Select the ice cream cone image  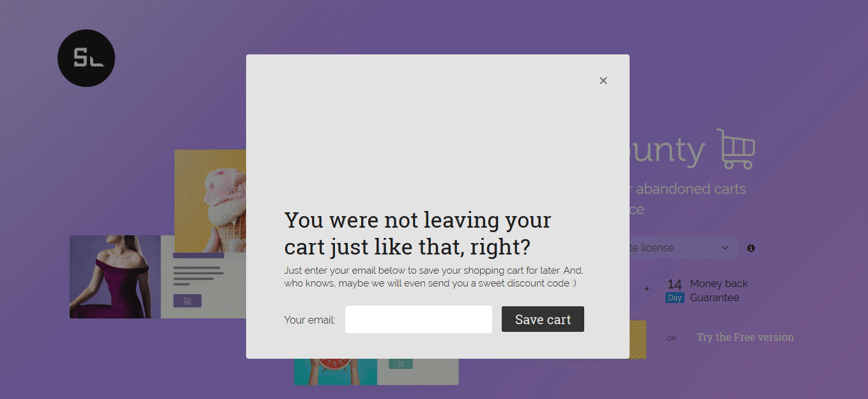[211, 200]
